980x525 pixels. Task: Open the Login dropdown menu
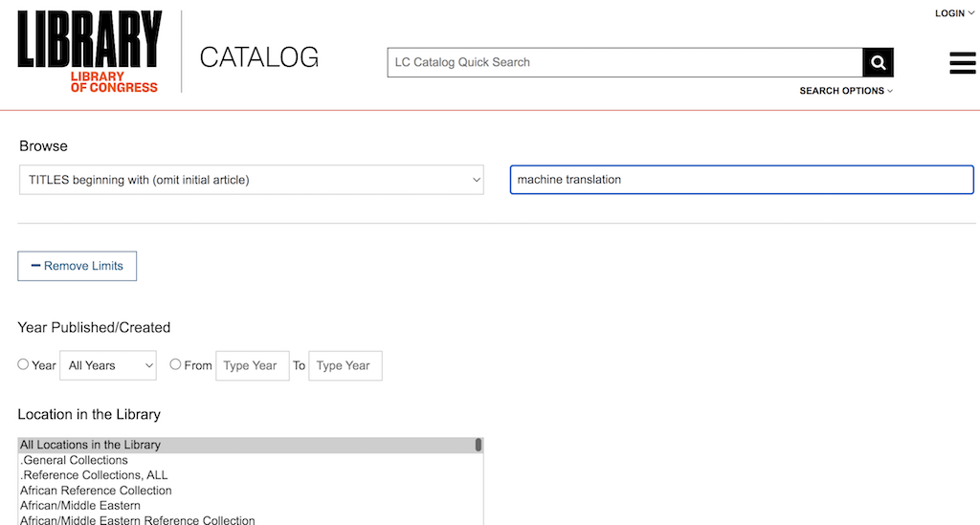(954, 13)
